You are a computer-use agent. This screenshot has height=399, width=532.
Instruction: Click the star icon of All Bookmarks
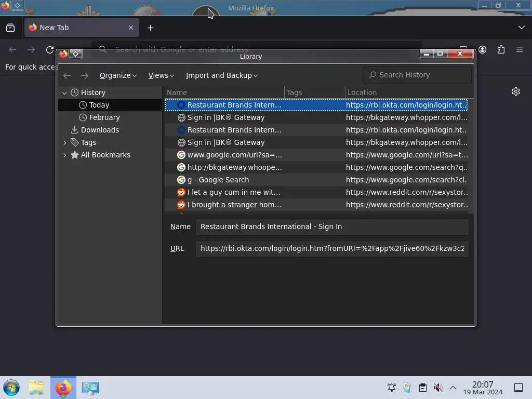[x=75, y=155]
